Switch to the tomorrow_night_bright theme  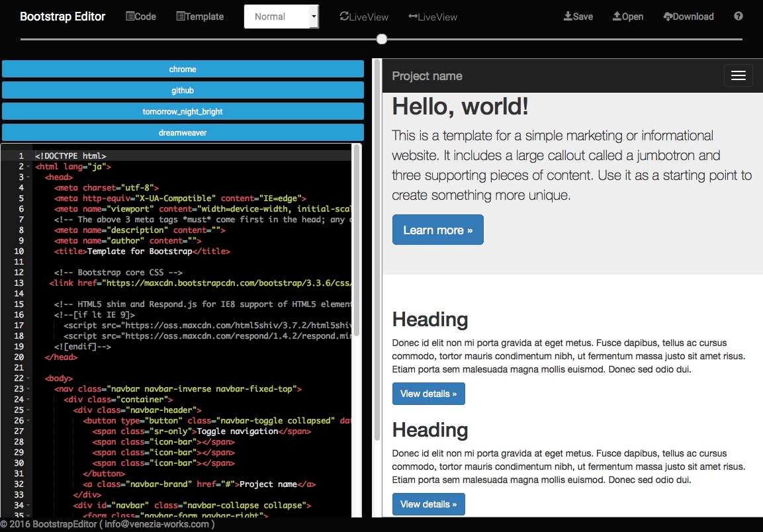[183, 111]
